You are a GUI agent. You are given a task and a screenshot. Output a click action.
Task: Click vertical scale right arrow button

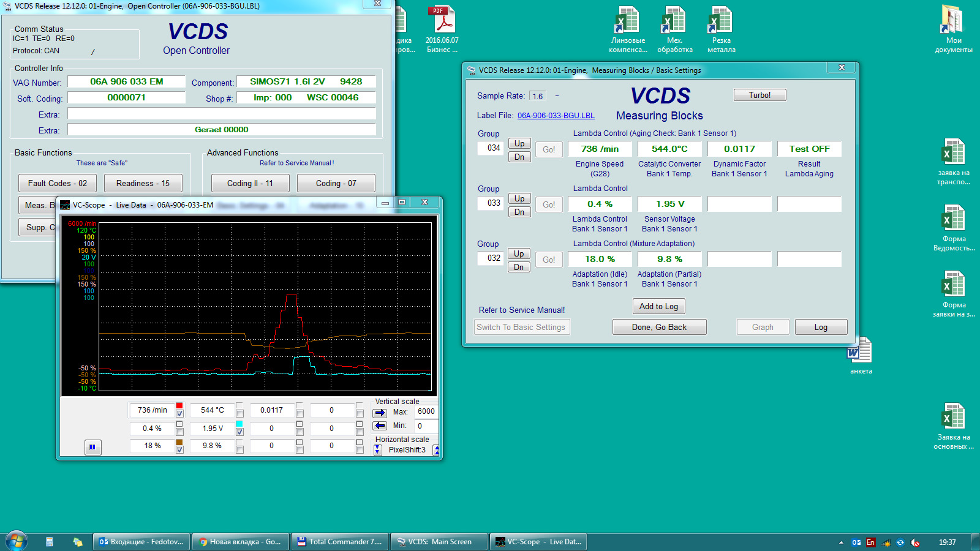380,412
